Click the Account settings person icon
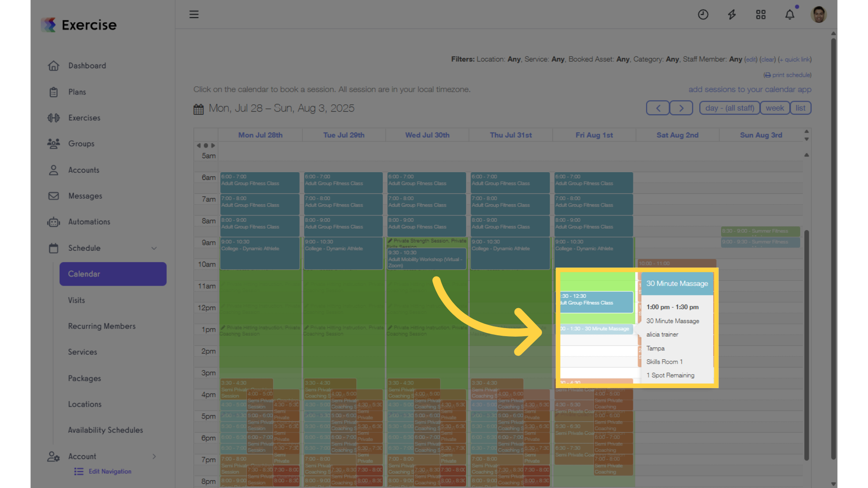 53,456
